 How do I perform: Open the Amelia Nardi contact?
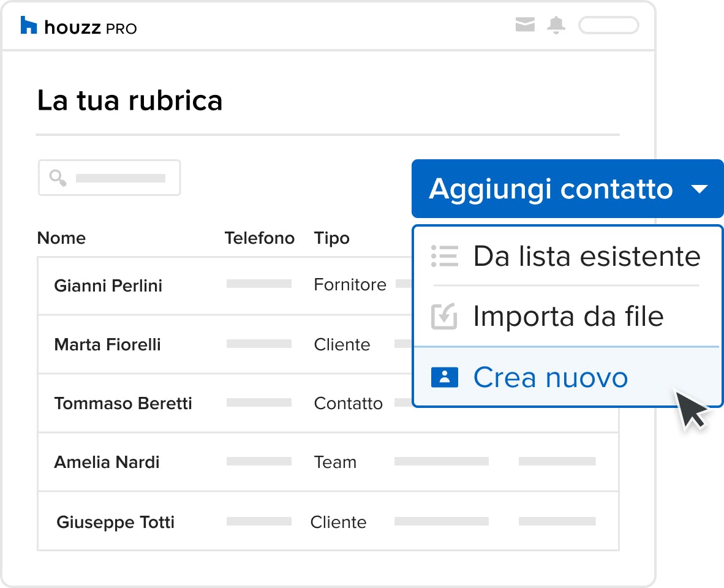pos(107,462)
